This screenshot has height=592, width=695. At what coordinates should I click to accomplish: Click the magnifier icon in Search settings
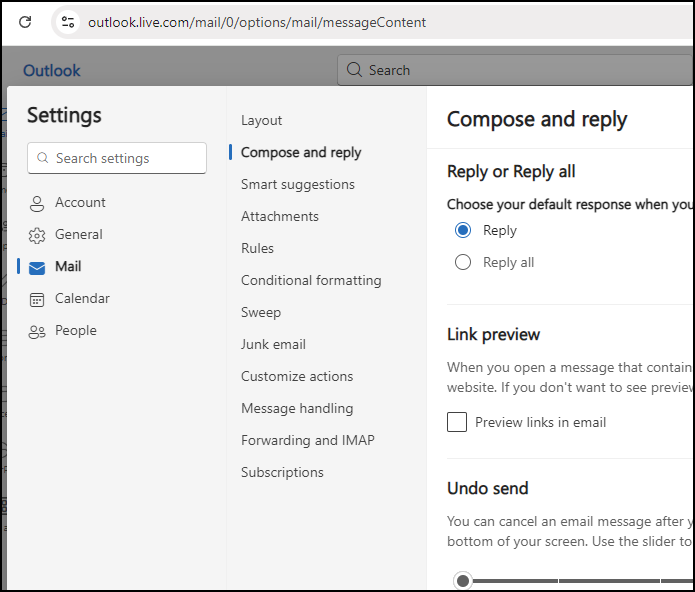point(43,158)
